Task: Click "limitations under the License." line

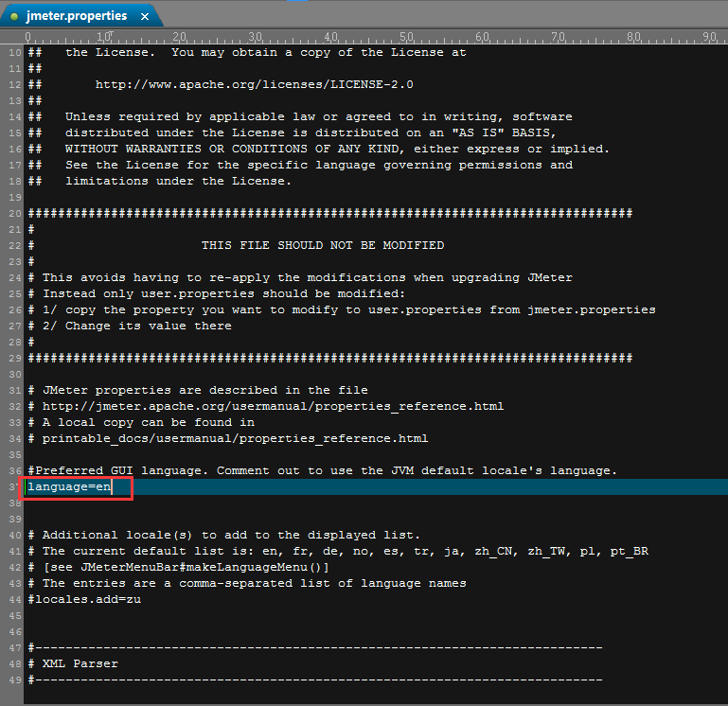Action: coord(178,181)
